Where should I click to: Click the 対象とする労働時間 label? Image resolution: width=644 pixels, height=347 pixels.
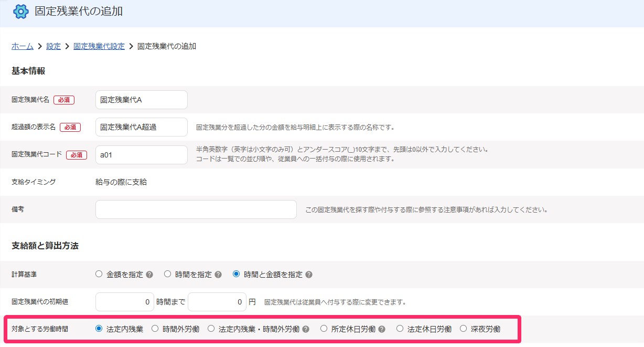[40, 330]
